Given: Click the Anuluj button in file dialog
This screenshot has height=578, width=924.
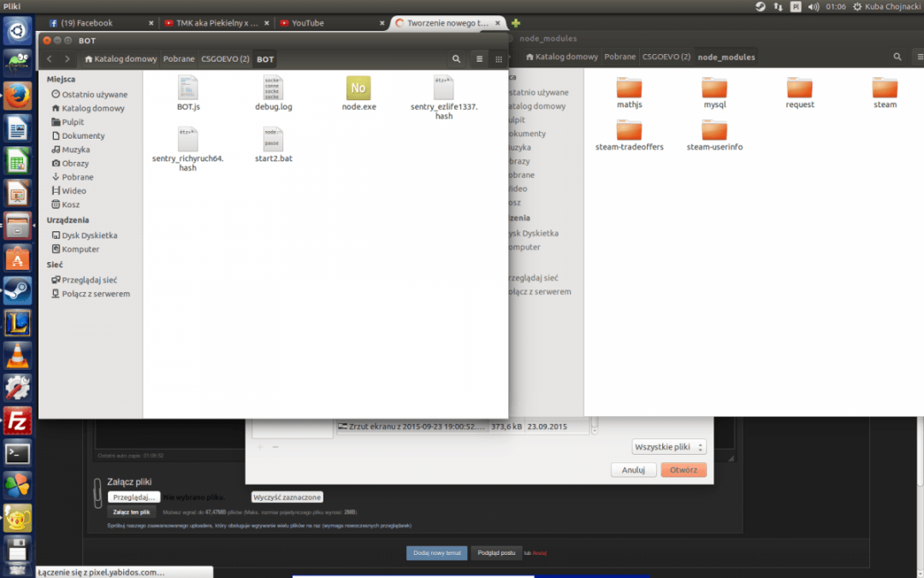Looking at the screenshot, I should pyautogui.click(x=633, y=470).
